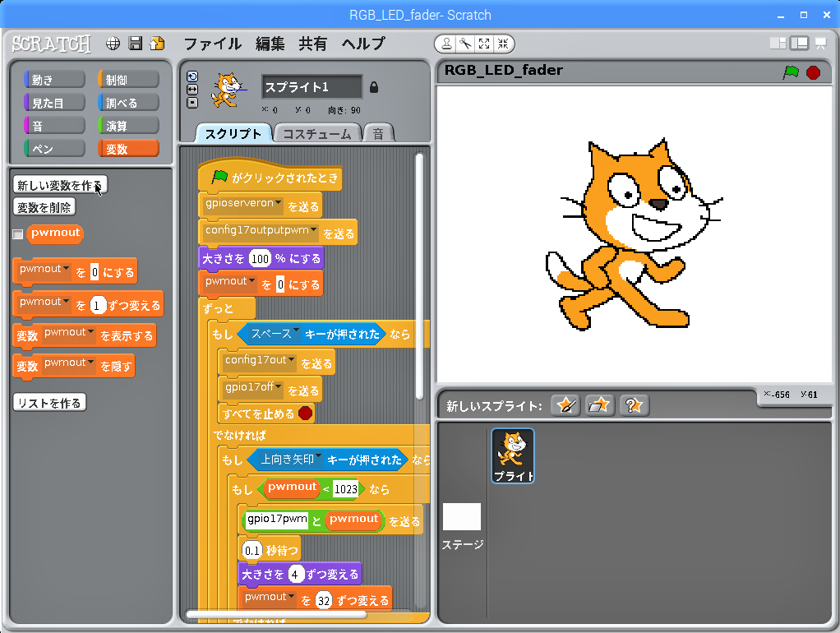Click the scripts area vertical scrollbar

coord(419,276)
